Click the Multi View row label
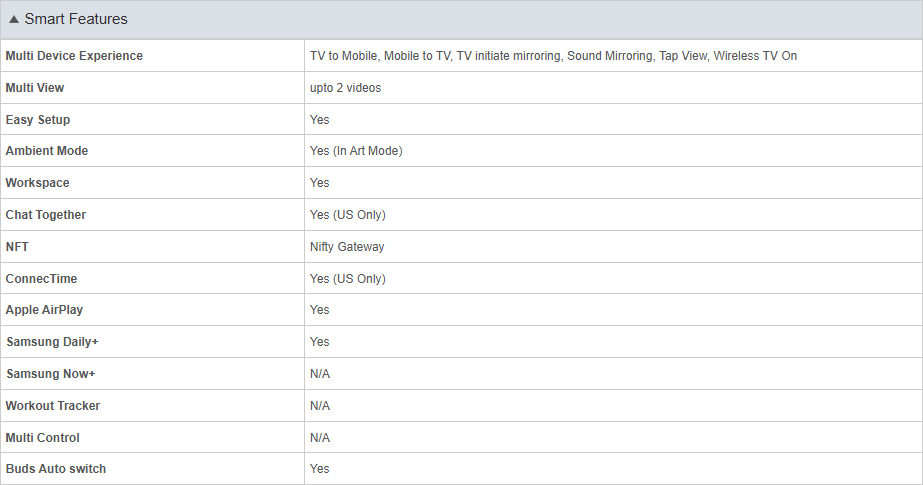Image resolution: width=923 pixels, height=485 pixels. click(35, 88)
